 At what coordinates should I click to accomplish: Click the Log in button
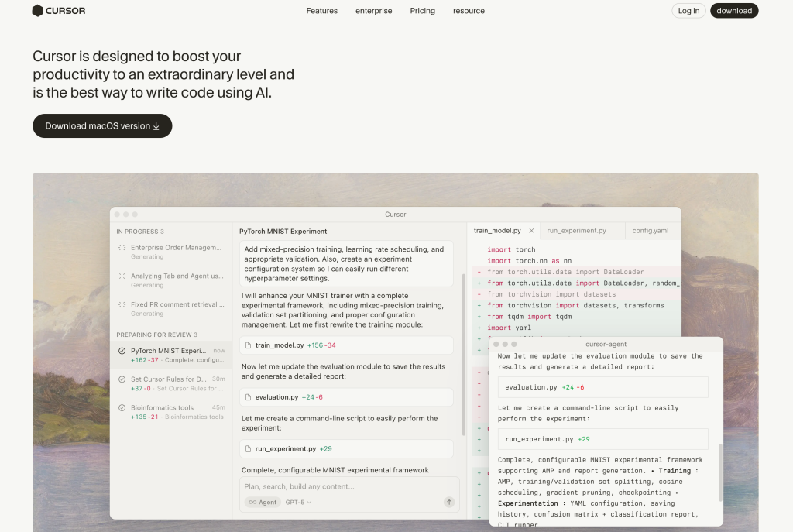[x=688, y=11]
